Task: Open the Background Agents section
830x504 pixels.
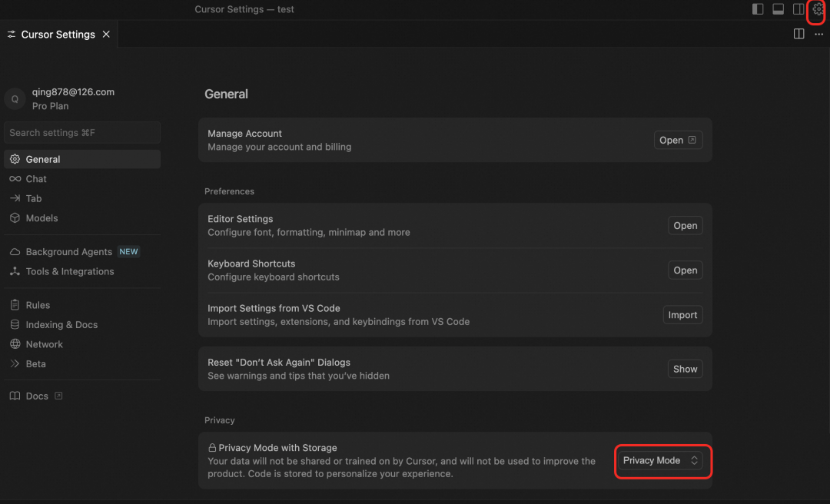Action: tap(82, 251)
